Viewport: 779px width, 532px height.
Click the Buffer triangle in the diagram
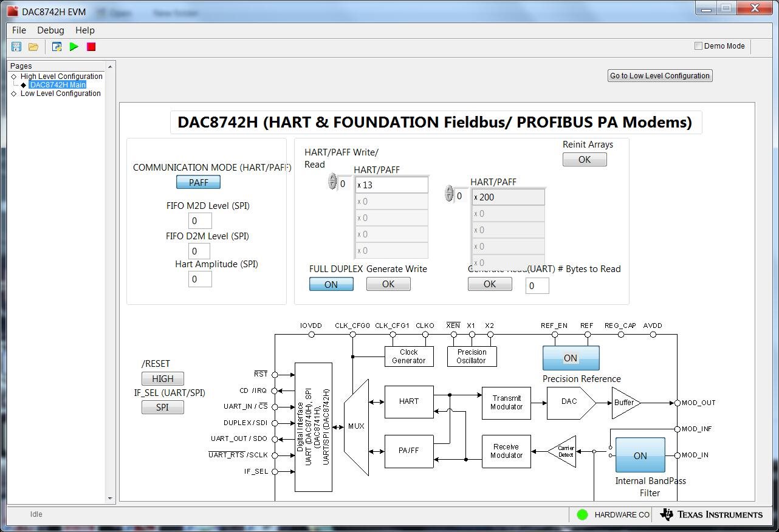point(625,403)
